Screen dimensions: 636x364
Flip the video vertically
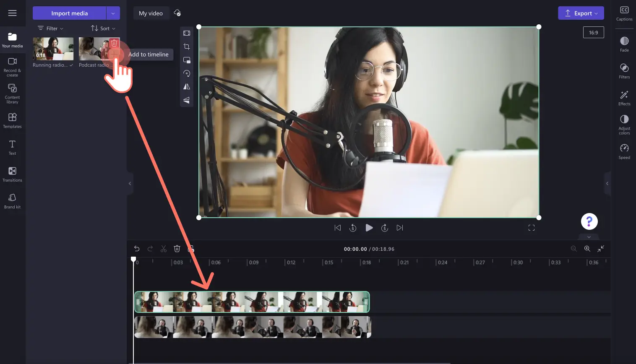pyautogui.click(x=187, y=100)
